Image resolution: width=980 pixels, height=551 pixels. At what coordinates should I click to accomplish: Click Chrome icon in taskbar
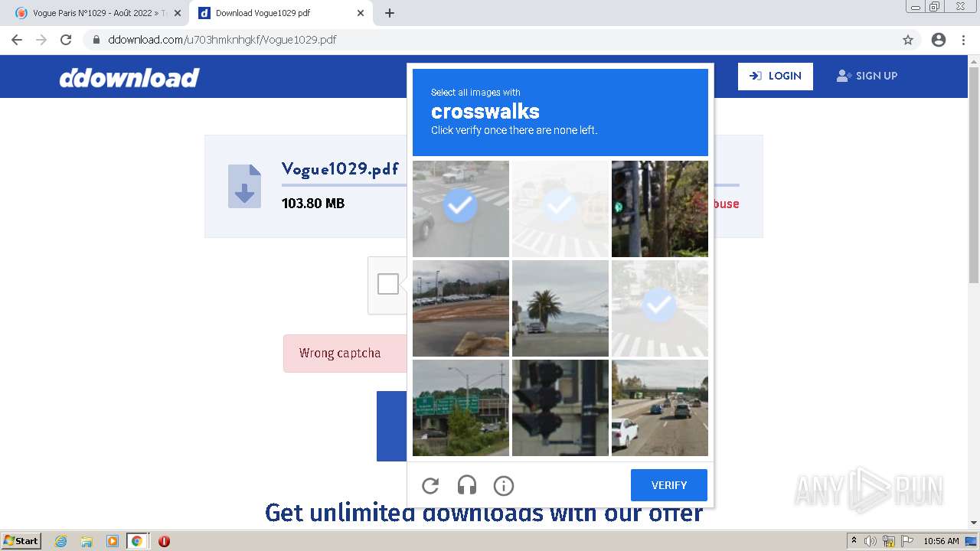pos(137,541)
